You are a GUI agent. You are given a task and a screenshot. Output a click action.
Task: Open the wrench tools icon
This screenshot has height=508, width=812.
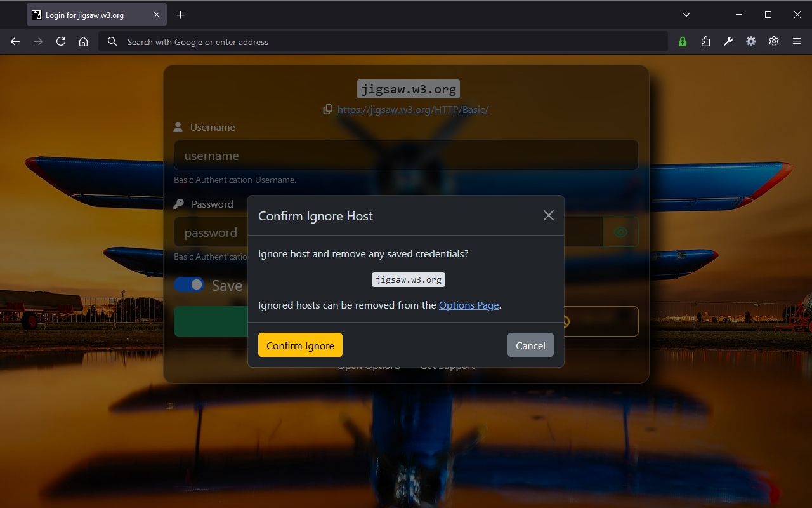pos(728,41)
